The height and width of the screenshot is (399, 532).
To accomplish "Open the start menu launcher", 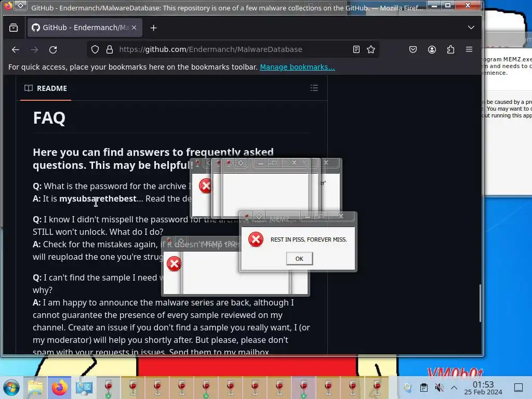I will [11, 388].
